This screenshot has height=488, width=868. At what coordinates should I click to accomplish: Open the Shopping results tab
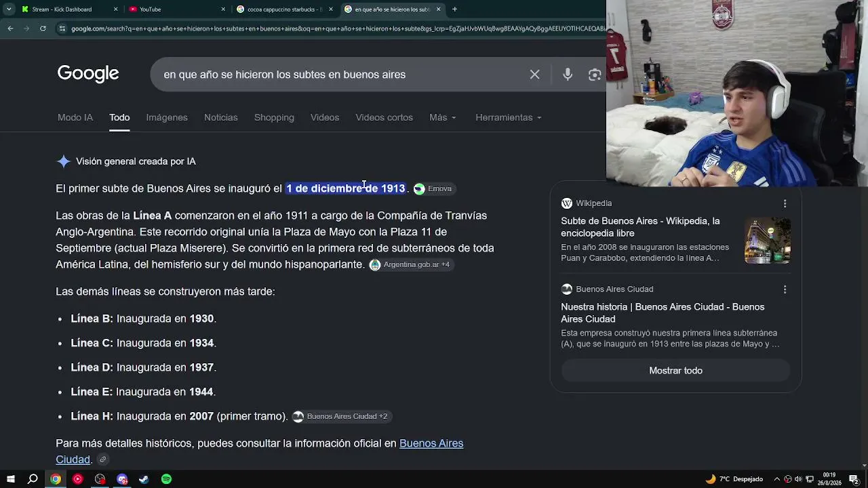point(274,117)
